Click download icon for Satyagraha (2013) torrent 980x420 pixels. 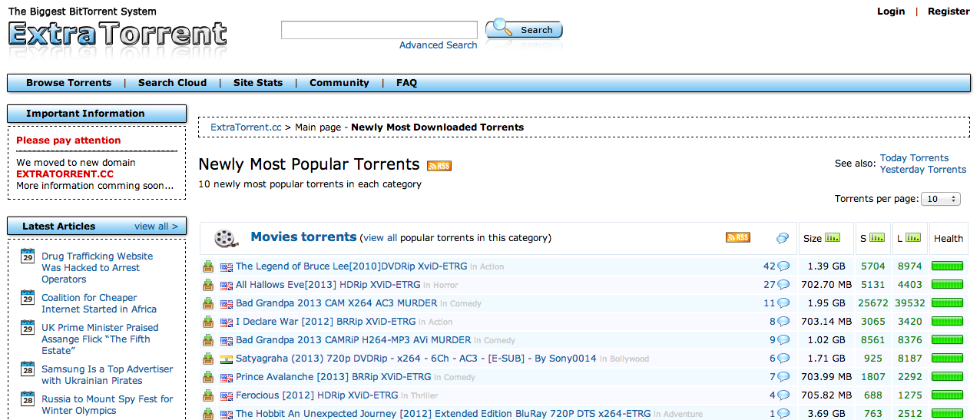[208, 359]
